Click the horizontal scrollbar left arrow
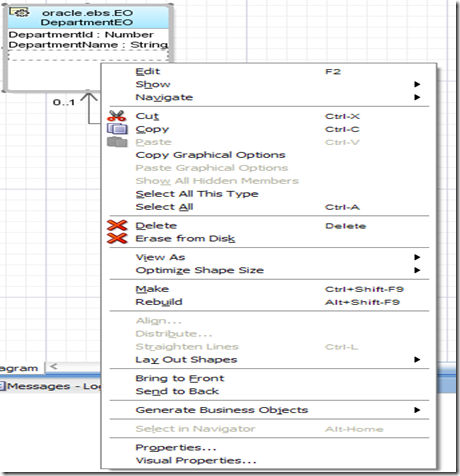The height and width of the screenshot is (476, 460). 53,367
